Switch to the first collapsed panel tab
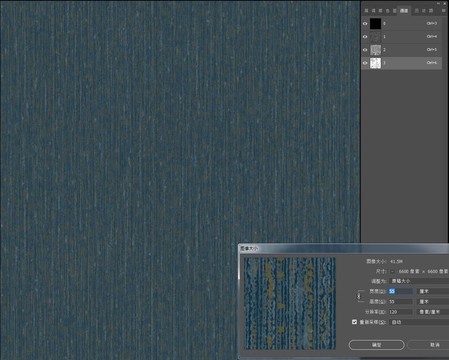449x360 pixels. [x=366, y=11]
